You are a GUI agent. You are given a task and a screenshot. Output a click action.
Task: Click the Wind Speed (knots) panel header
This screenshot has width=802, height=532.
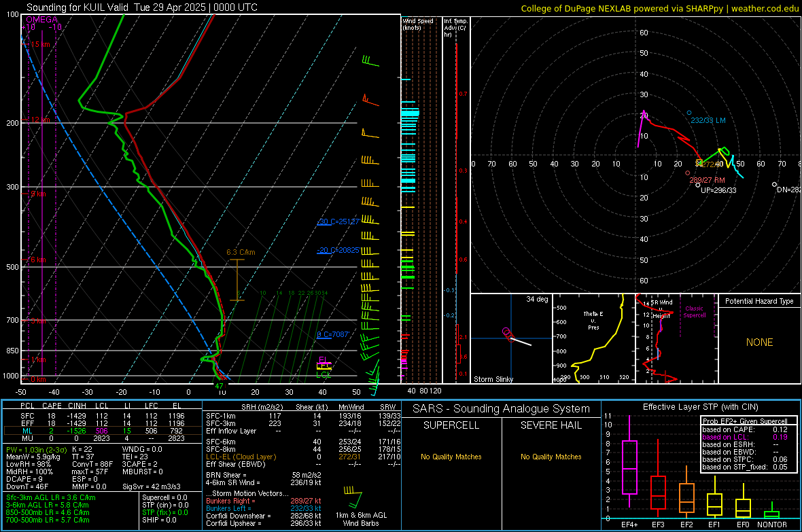(x=417, y=24)
